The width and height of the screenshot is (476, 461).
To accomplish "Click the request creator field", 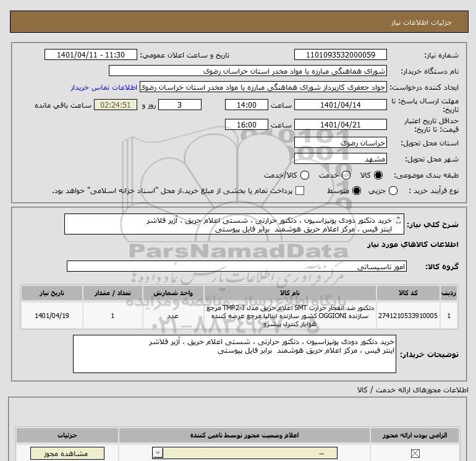I will click(263, 87).
